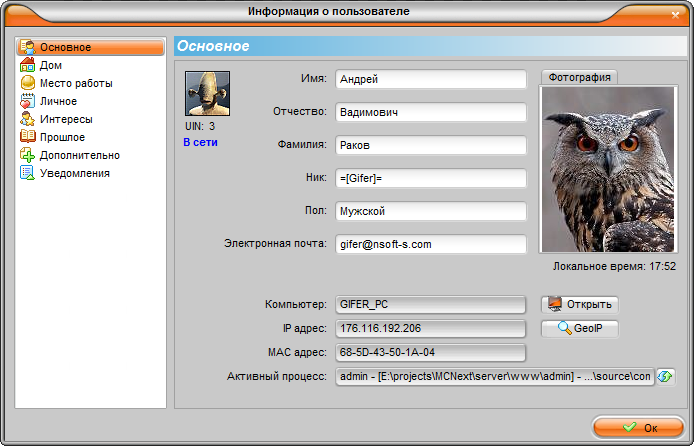Click the Электронная почта label
The width and height of the screenshot is (694, 446).
pyautogui.click(x=275, y=244)
